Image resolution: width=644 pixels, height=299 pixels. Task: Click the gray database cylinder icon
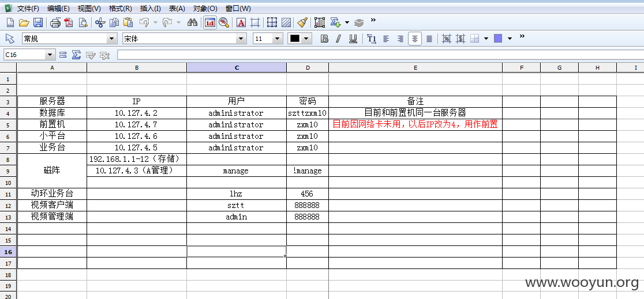[360, 22]
